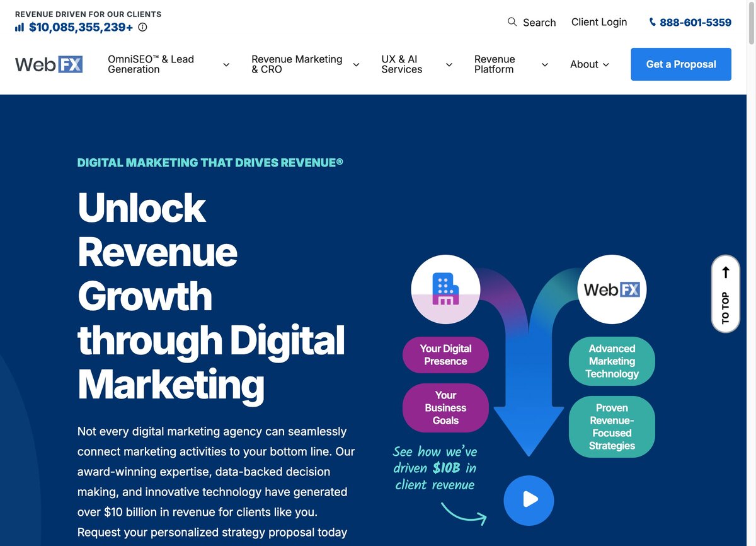Open the Revenue Marketing & CRO menu
This screenshot has height=546, width=756.
click(x=297, y=64)
